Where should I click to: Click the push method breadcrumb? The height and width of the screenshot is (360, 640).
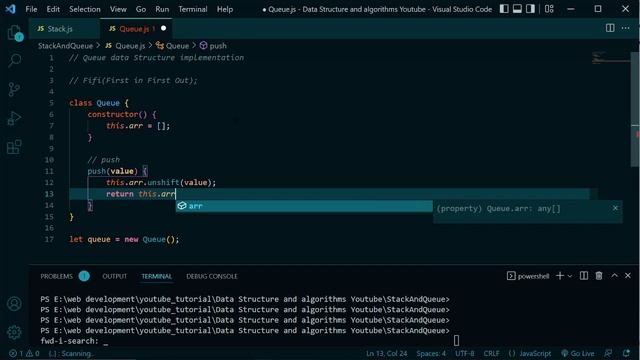point(213,46)
